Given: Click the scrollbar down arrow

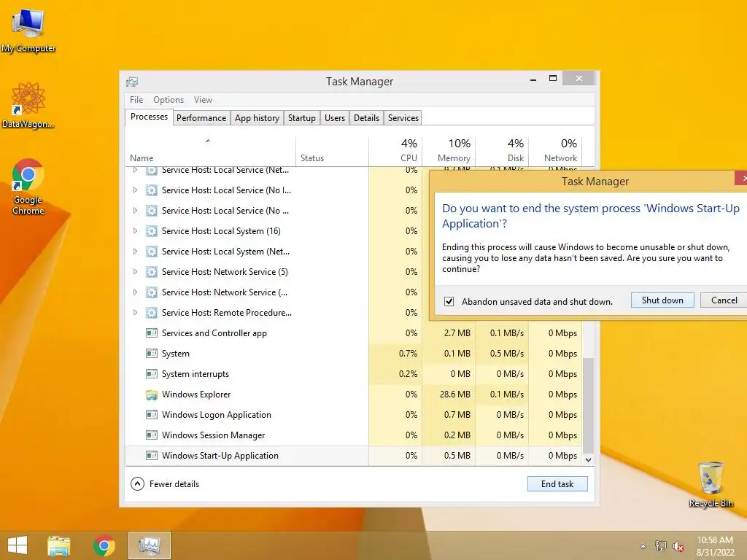Looking at the screenshot, I should point(589,459).
